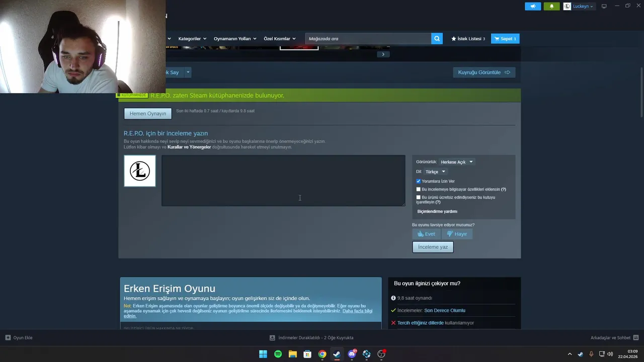Image resolution: width=644 pixels, height=362 pixels.
Task: Click Steam icon in taskbar
Action: click(337, 354)
